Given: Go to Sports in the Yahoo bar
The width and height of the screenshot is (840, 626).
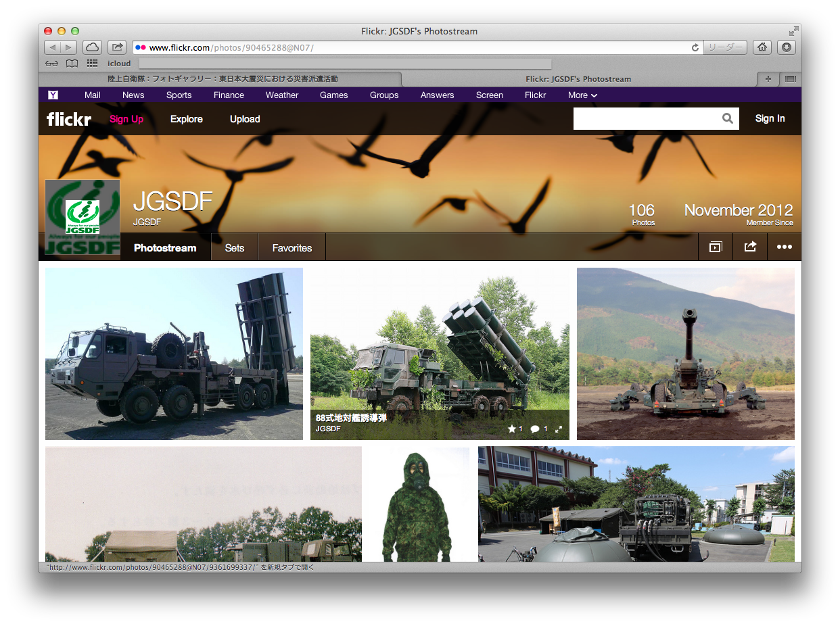Looking at the screenshot, I should [x=179, y=95].
